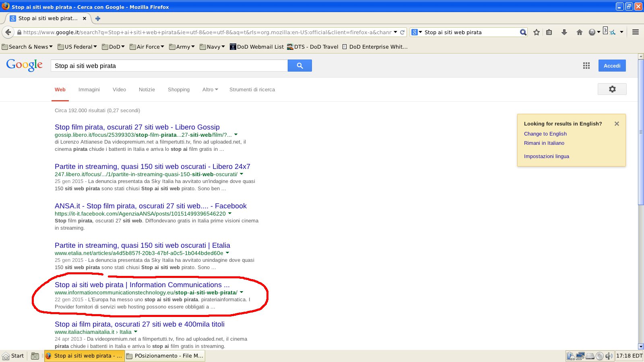This screenshot has height=362, width=644.
Task: Switch to the Shopping tab
Action: click(179, 89)
